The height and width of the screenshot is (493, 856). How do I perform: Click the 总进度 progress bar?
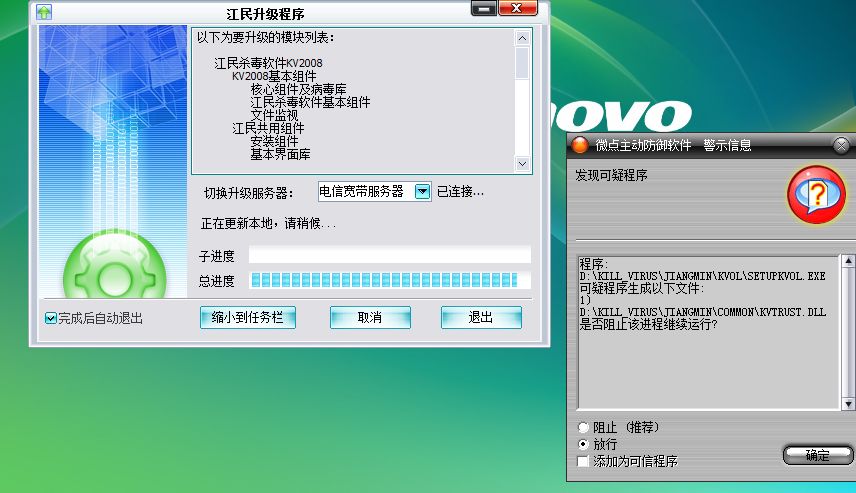tap(390, 281)
